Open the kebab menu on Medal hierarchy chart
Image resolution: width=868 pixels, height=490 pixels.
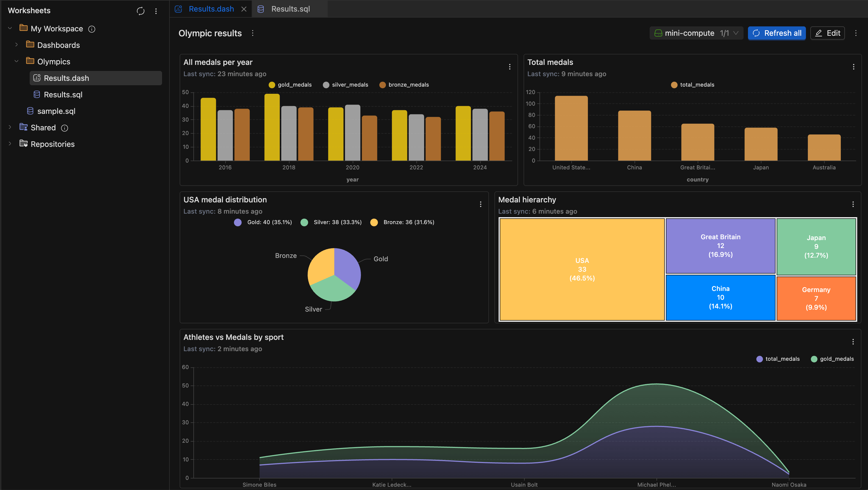(x=853, y=204)
